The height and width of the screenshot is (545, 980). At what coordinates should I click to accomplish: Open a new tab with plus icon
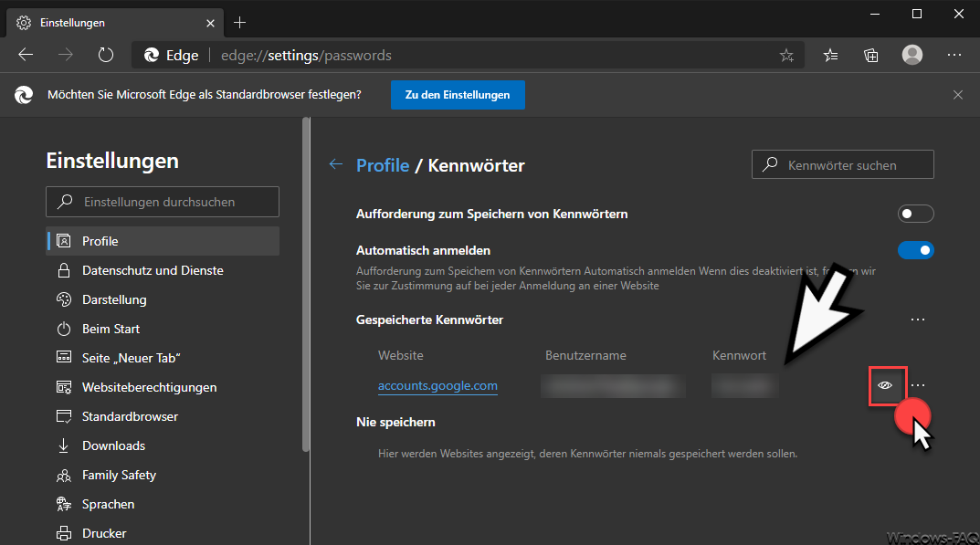[239, 23]
